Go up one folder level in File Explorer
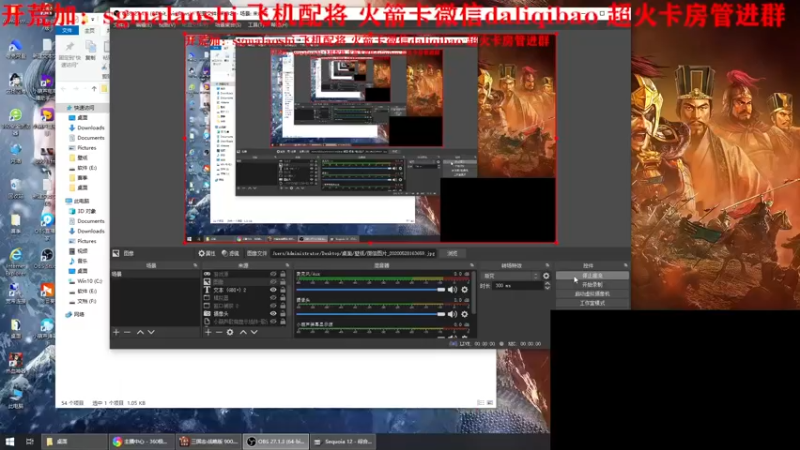The image size is (800, 450). coord(94,88)
